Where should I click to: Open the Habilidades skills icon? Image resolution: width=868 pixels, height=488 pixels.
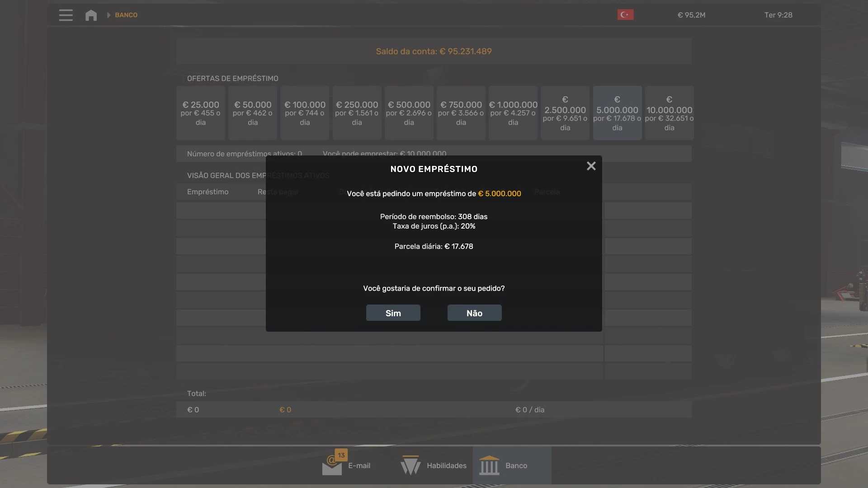tap(410, 465)
